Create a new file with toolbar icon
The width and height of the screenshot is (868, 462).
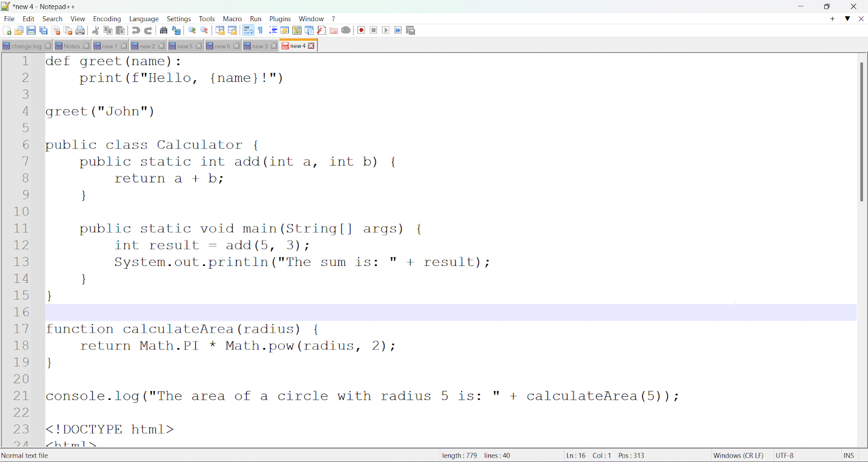tap(7, 30)
